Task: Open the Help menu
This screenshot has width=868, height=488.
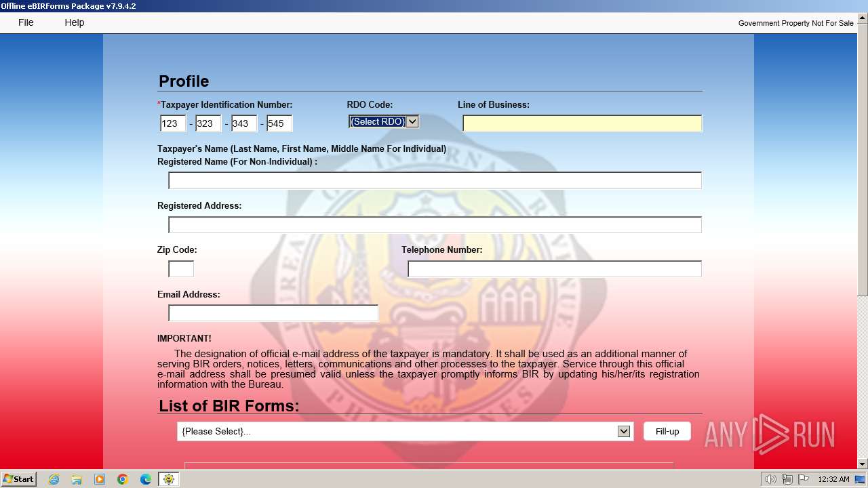Action: (75, 22)
